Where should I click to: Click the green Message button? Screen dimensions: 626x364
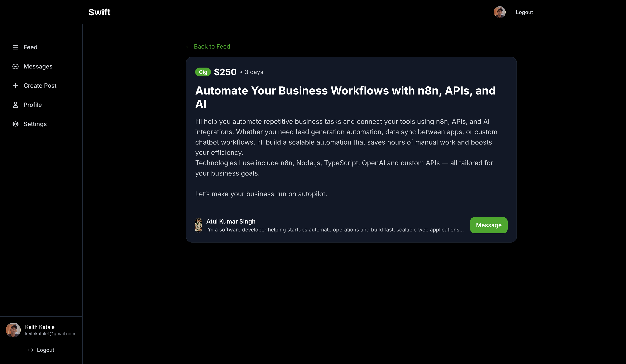click(x=488, y=225)
